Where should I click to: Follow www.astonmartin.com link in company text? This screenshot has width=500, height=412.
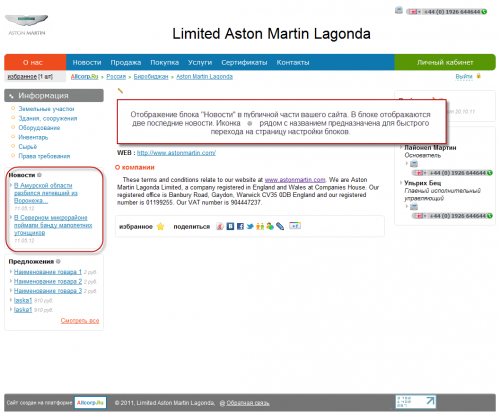(x=295, y=180)
